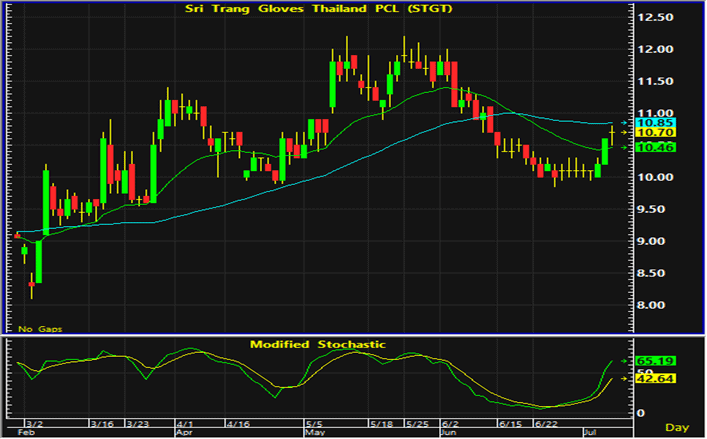Click the 0 level on stochastic axis
707x439 pixels.
tap(639, 413)
